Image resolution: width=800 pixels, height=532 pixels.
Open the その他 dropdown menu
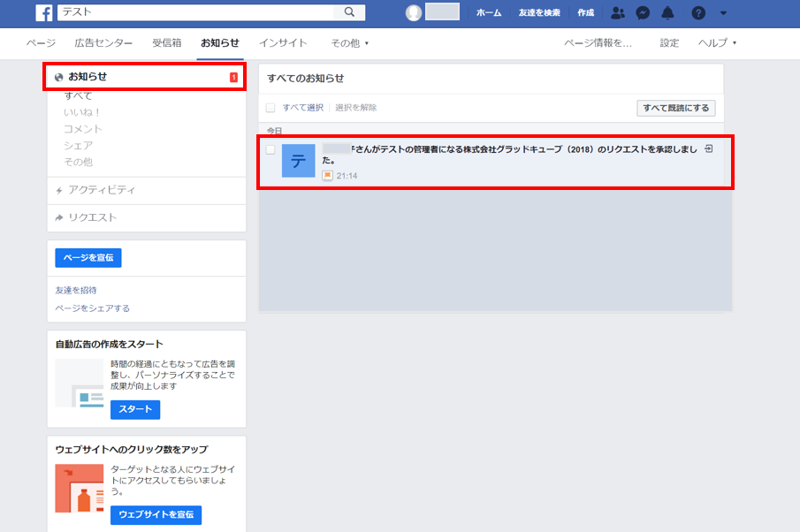pos(349,43)
